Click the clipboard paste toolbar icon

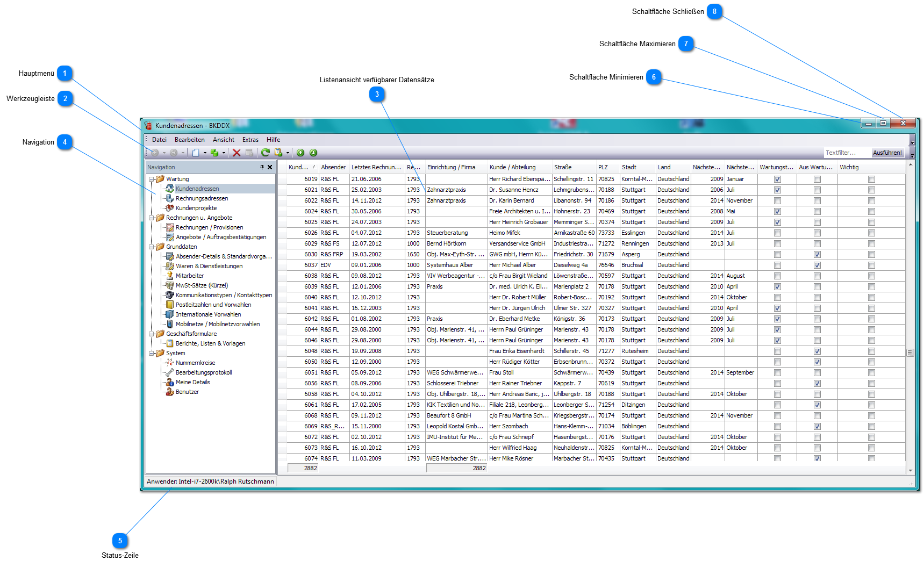point(278,153)
